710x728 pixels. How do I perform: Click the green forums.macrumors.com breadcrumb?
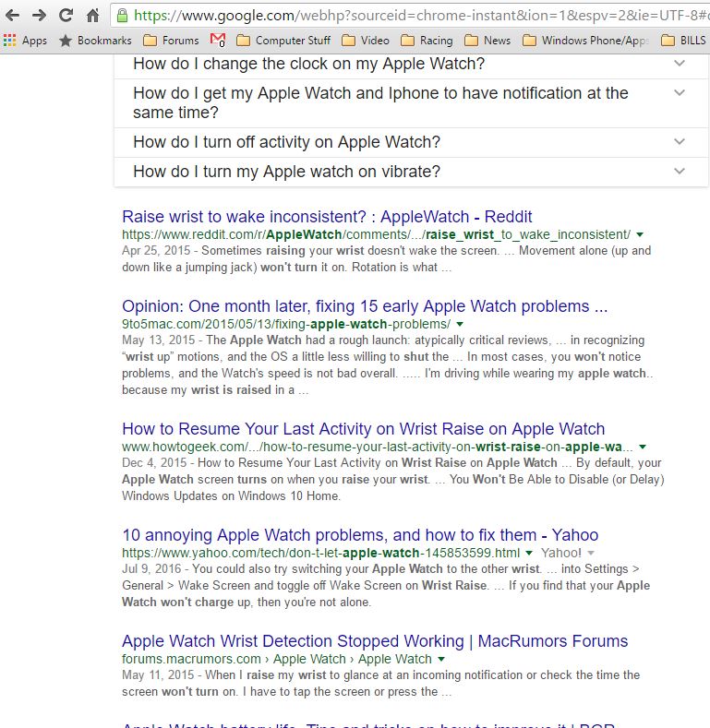tap(277, 660)
